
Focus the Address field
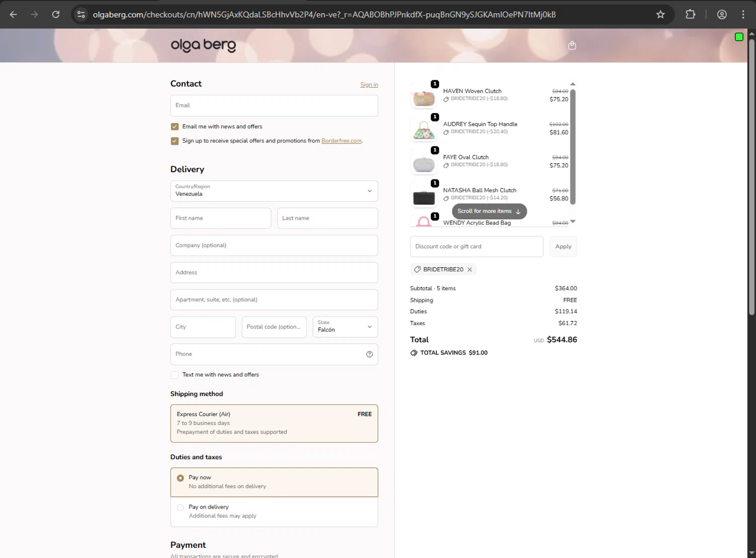(274, 273)
